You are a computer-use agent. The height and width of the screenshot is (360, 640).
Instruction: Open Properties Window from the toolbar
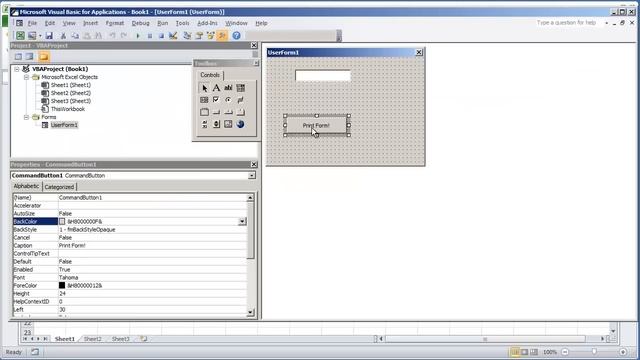pyautogui.click(x=199, y=36)
